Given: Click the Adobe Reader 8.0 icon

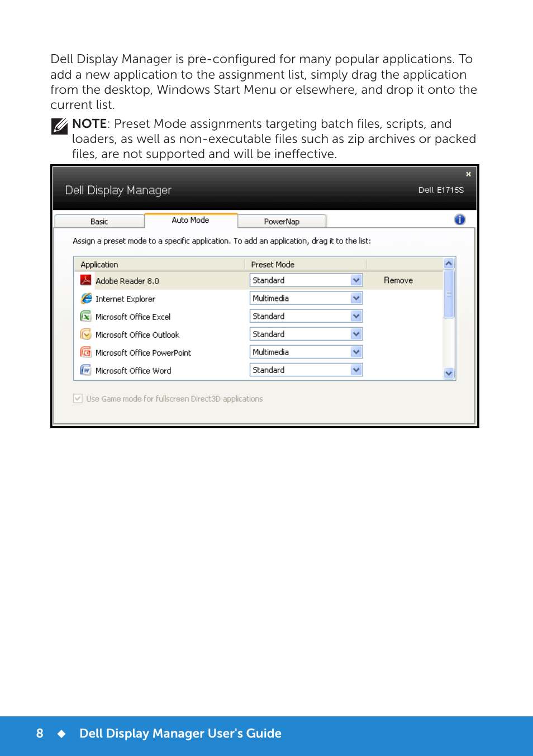Looking at the screenshot, I should point(85,280).
